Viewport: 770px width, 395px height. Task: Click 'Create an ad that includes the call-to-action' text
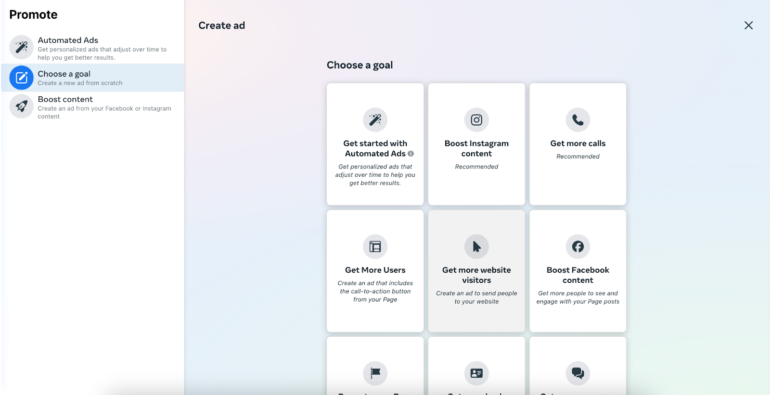click(375, 291)
